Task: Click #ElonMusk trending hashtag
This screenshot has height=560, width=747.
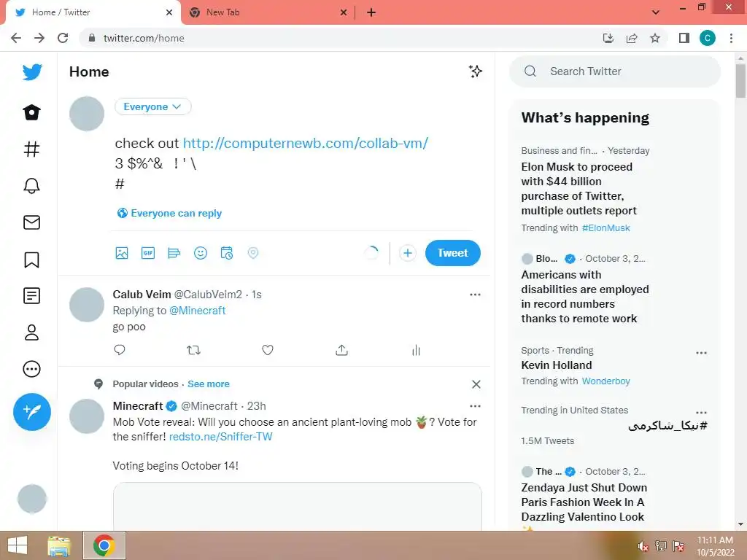Action: tap(606, 228)
